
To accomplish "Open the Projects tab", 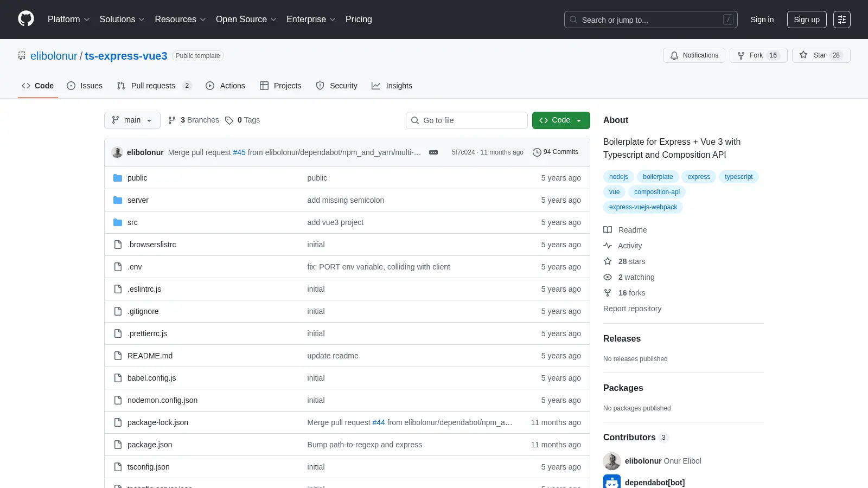I will pos(280,86).
